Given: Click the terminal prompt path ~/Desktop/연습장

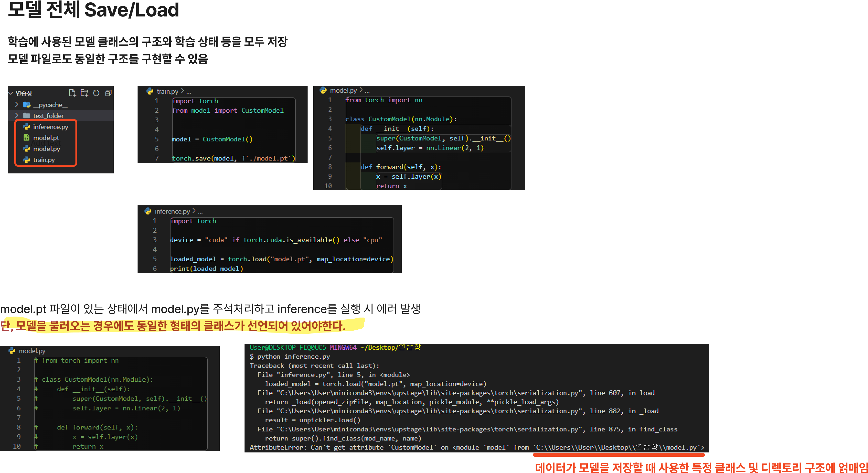Looking at the screenshot, I should (x=390, y=348).
